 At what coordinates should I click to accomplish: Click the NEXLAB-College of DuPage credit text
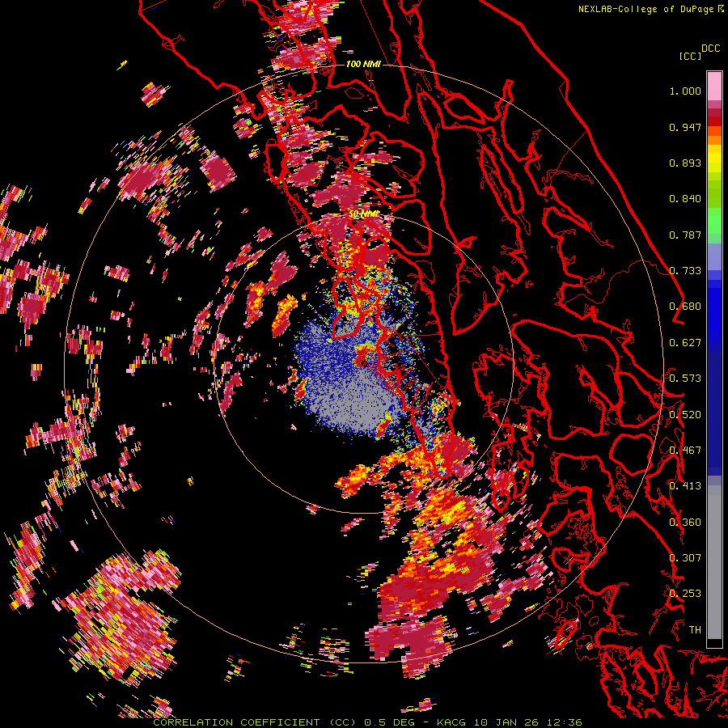pos(647,9)
